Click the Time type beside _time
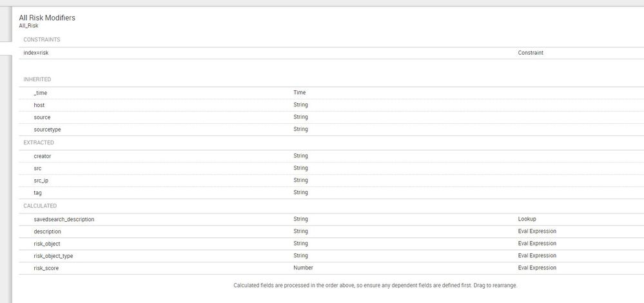The image size is (644, 303). pos(300,93)
